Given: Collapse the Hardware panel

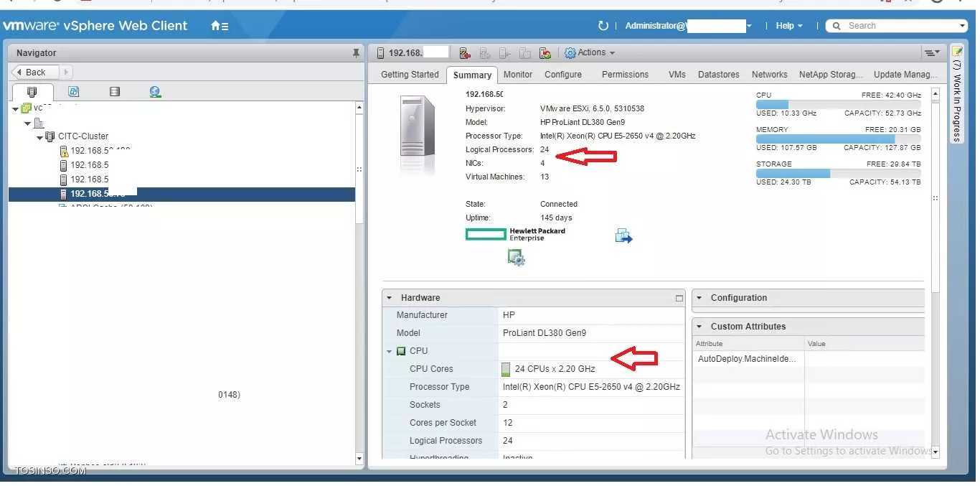Looking at the screenshot, I should 390,298.
